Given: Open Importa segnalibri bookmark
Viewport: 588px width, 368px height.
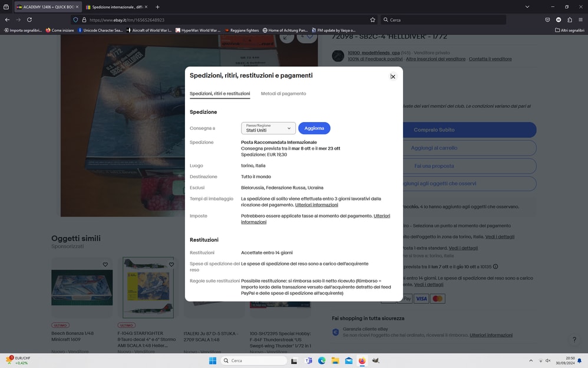Looking at the screenshot, I should (x=23, y=30).
